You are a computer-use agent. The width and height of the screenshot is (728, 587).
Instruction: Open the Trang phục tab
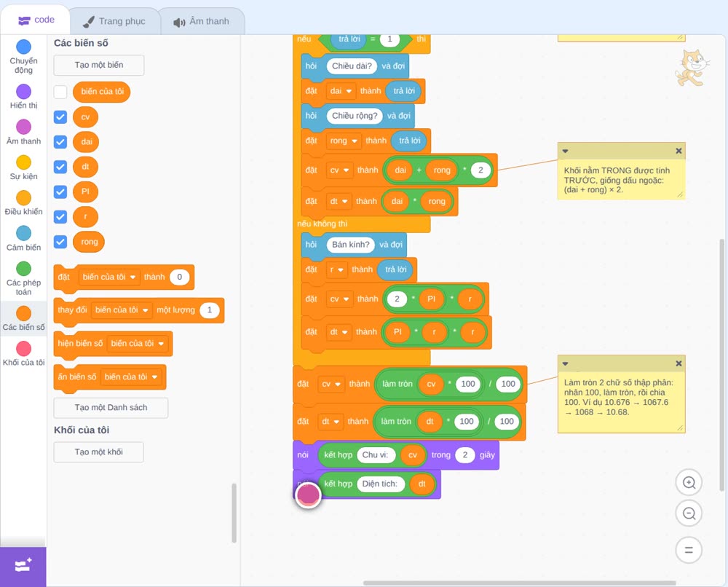click(114, 21)
